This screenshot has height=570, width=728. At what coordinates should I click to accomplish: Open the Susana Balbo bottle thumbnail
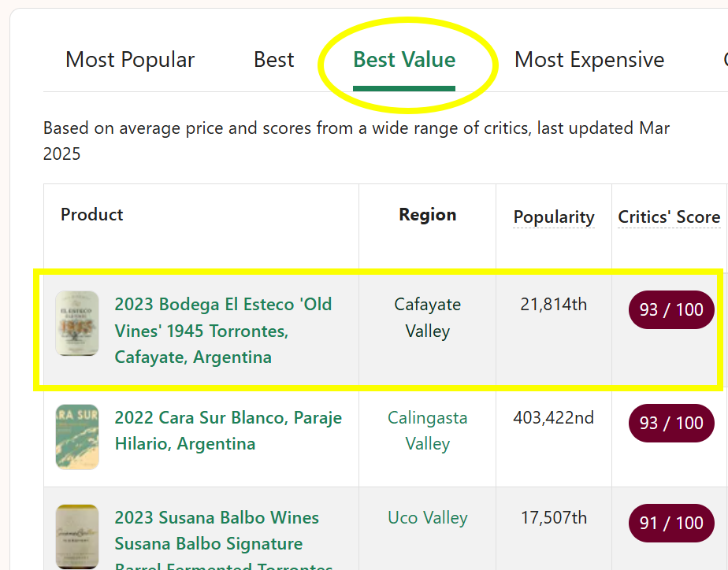[77, 537]
